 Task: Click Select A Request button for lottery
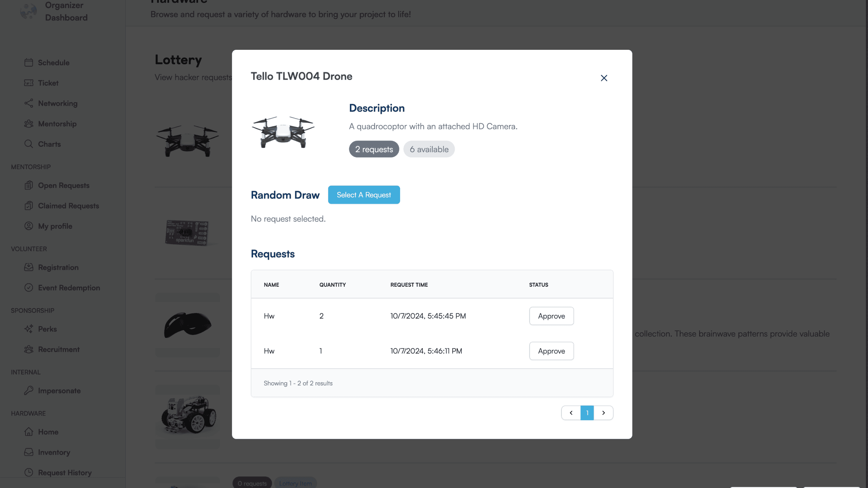364,194
